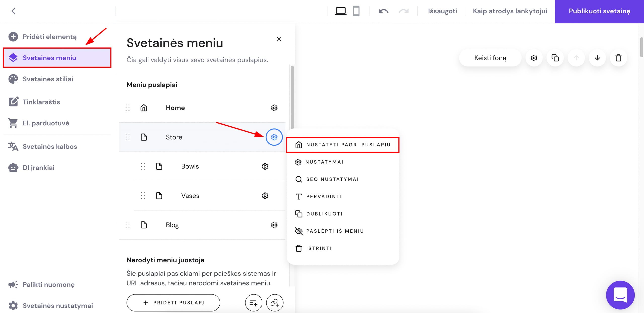Switch to desktop preview mode
This screenshot has width=644, height=313.
point(341,11)
